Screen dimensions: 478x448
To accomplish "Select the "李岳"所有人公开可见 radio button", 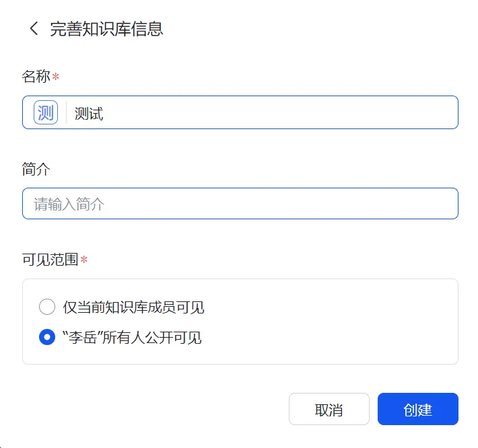I will (x=47, y=337).
